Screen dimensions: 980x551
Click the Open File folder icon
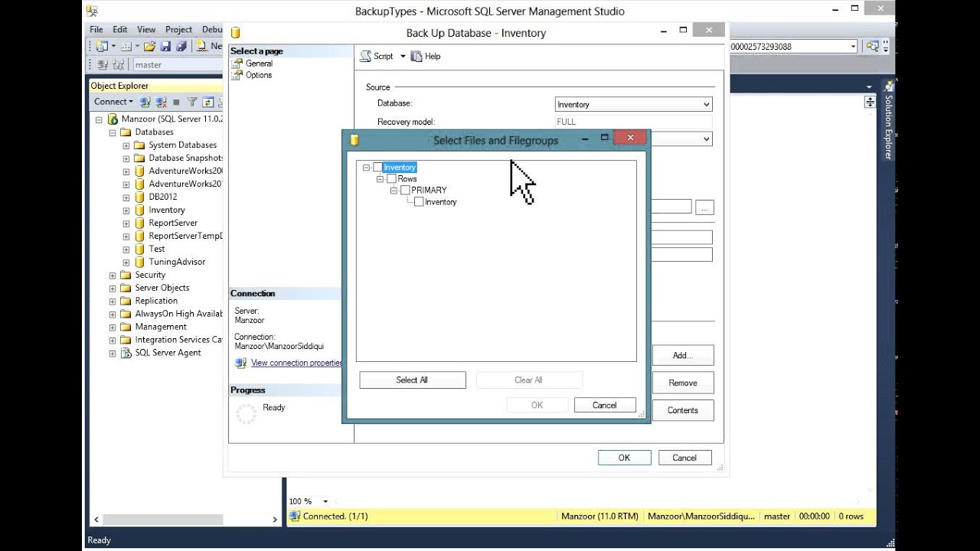coord(150,47)
